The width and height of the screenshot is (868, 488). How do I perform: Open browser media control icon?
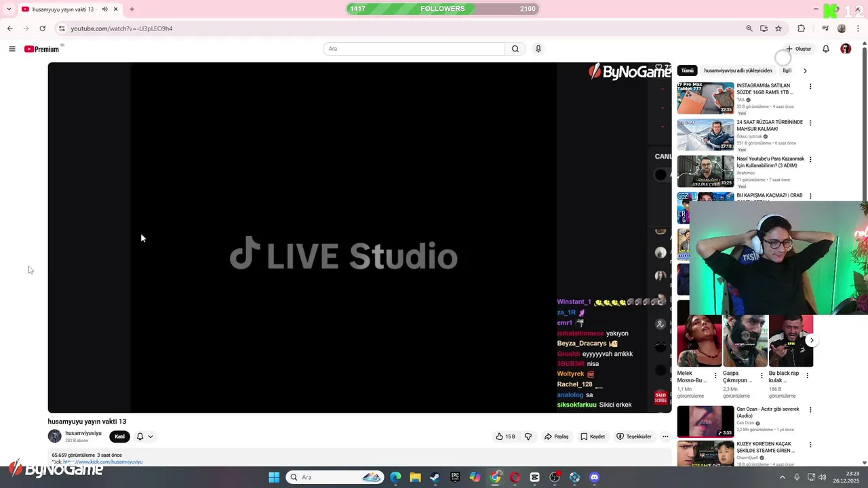click(x=825, y=28)
